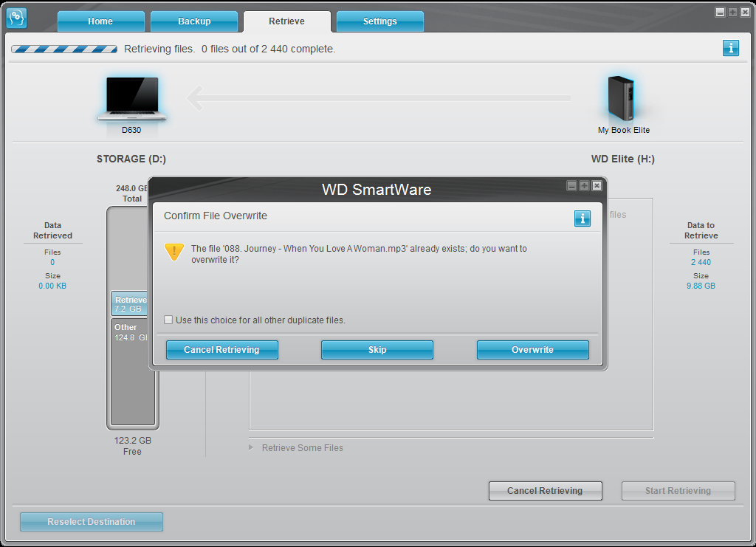
Task: Click the '123.2 GB Free' text
Action: (x=133, y=446)
